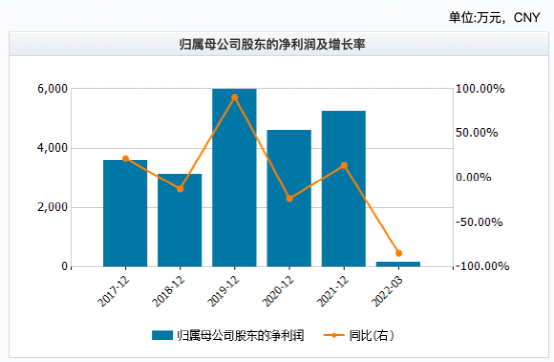
Task: Select the small 2022-03 net profit bar
Action: (398, 264)
